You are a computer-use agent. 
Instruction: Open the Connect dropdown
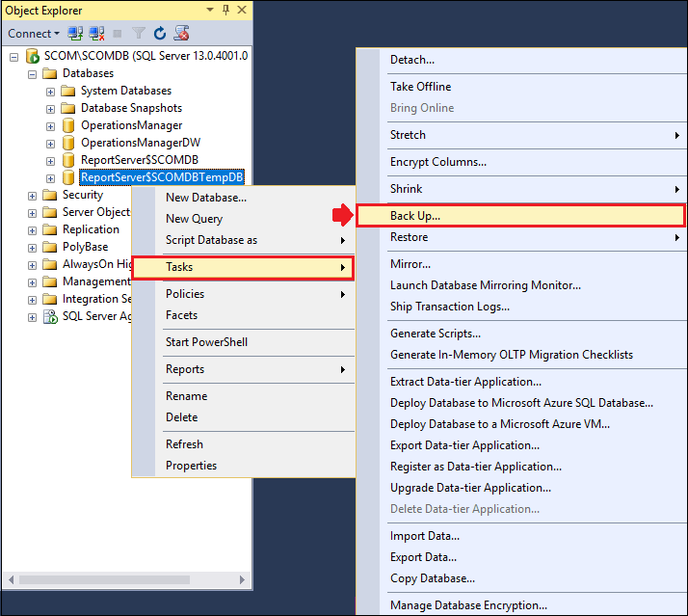pyautogui.click(x=34, y=34)
